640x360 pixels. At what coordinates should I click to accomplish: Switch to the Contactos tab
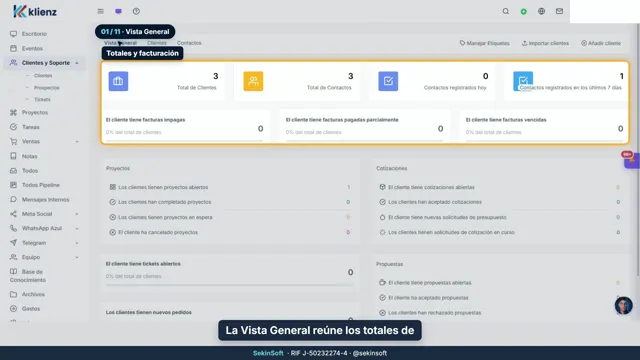coord(189,43)
